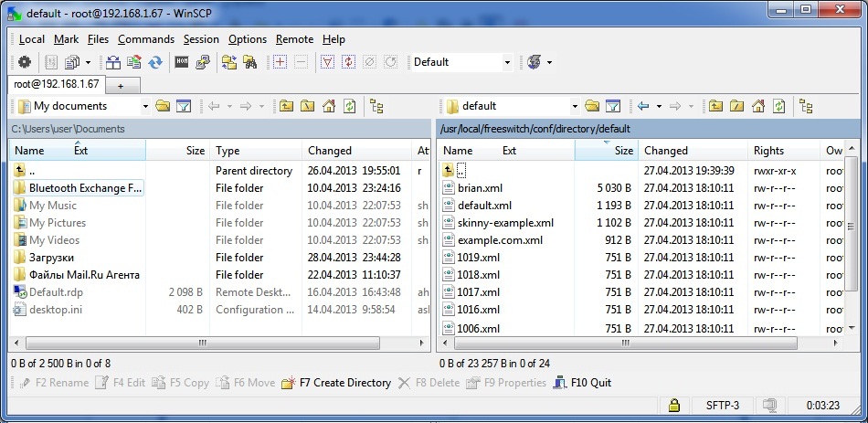Open the Local menu

32,39
